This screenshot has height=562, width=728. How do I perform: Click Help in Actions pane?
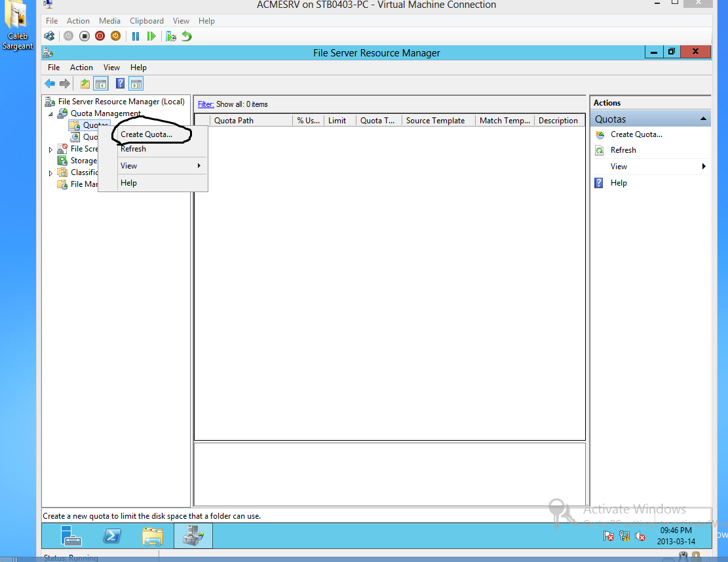click(x=619, y=183)
